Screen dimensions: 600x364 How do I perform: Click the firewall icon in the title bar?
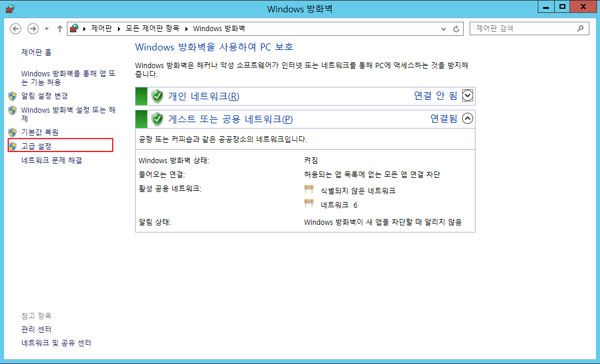(10, 8)
